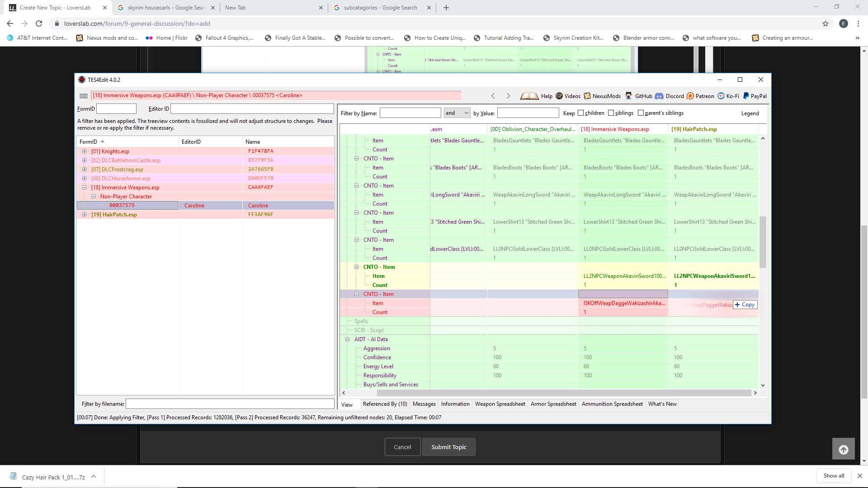Expand the [01] Knights.esp node
868x488 pixels.
pyautogui.click(x=84, y=151)
